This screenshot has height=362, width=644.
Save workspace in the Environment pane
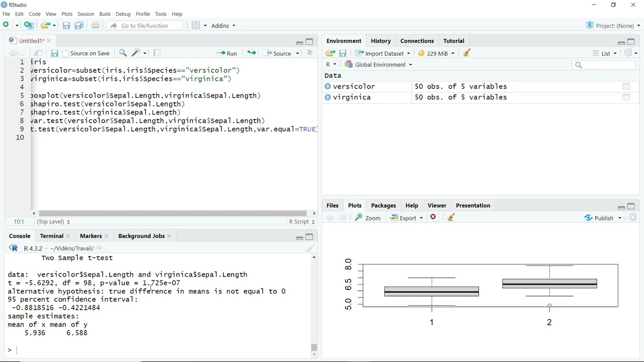pos(343,53)
